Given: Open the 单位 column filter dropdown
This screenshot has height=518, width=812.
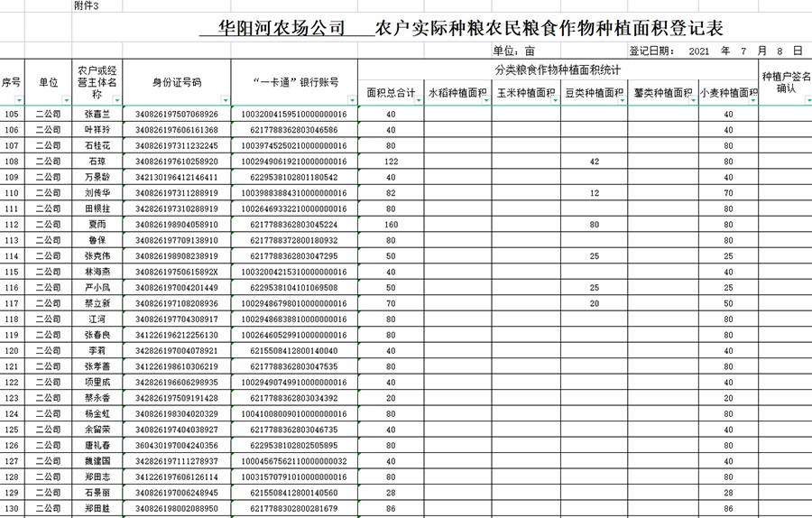Looking at the screenshot, I should (66, 100).
